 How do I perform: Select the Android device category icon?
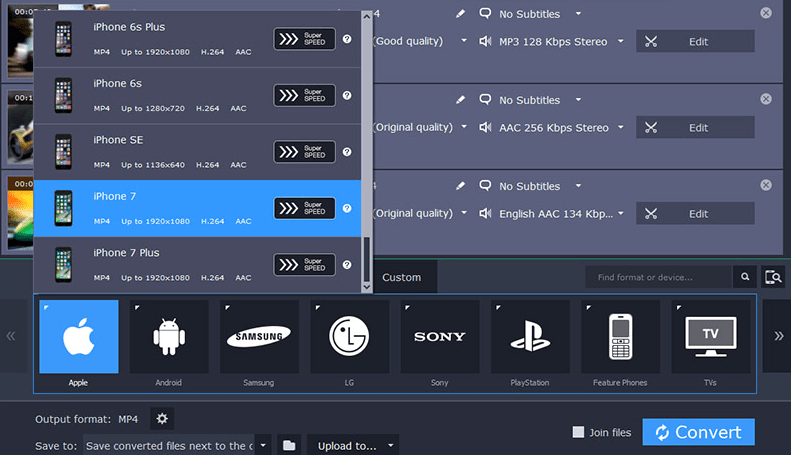coord(168,336)
